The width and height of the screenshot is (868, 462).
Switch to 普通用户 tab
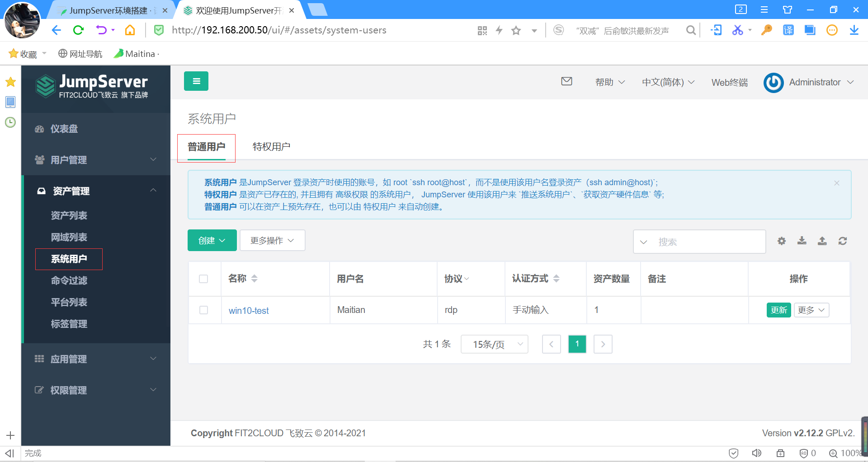point(206,147)
